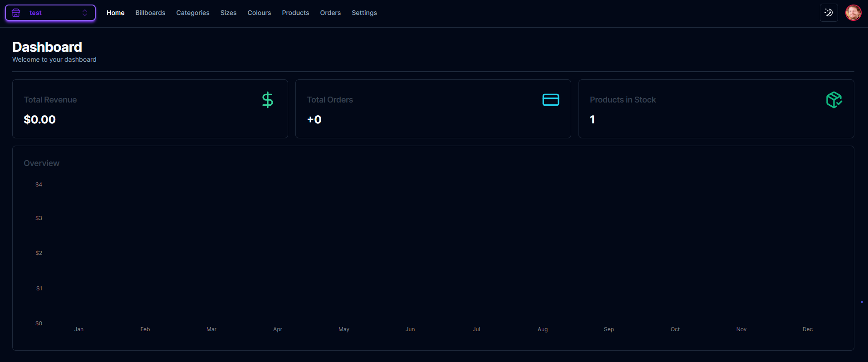
Task: Open the test store dropdown
Action: point(50,13)
